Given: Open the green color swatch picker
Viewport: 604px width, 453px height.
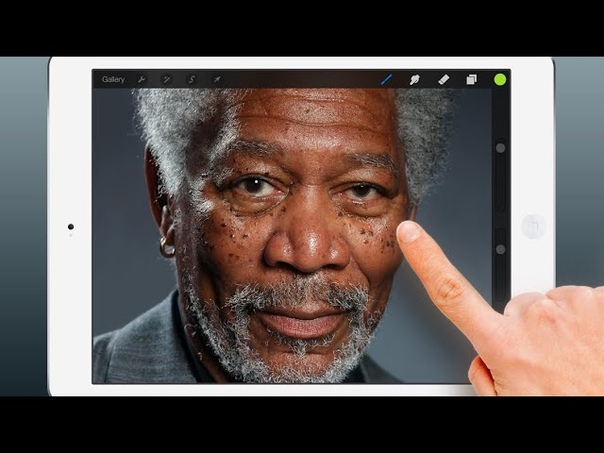Looking at the screenshot, I should point(499,80).
